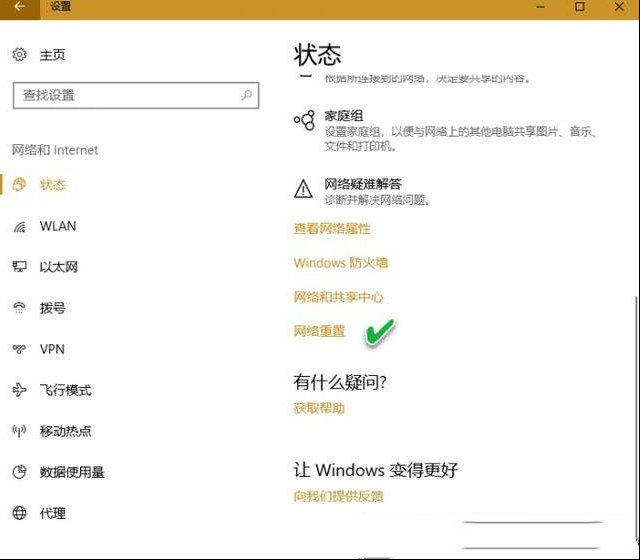The width and height of the screenshot is (640, 560).
Task: Open 数据使用量 page
Action: [x=72, y=472]
